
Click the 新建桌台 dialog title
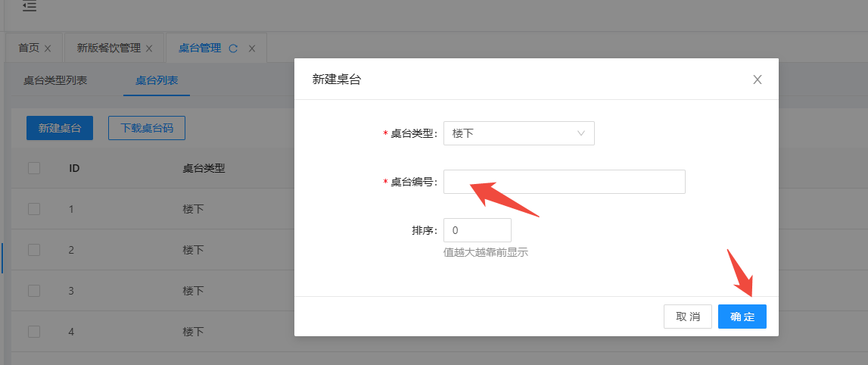[337, 80]
